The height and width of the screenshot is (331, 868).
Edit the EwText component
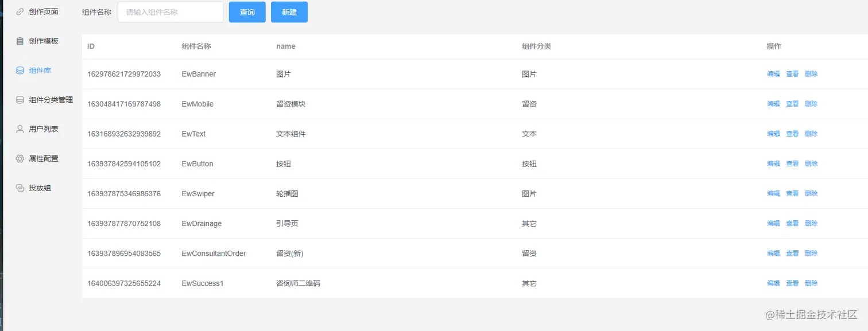tap(773, 134)
